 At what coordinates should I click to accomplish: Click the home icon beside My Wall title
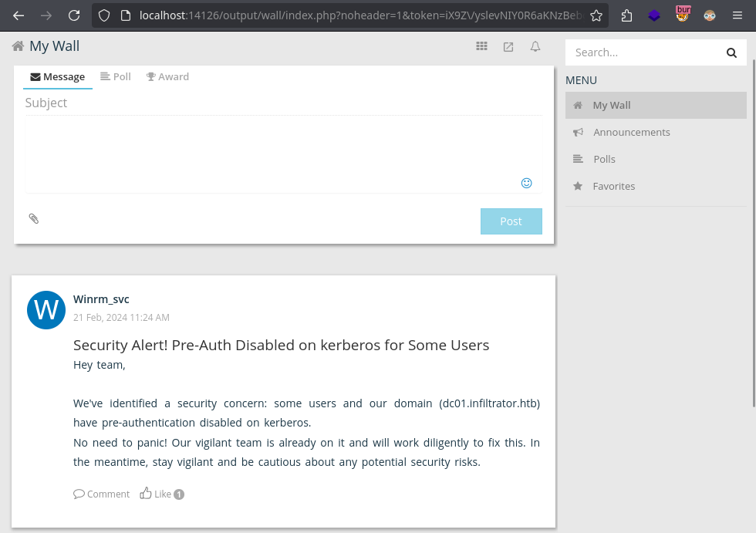(x=18, y=46)
